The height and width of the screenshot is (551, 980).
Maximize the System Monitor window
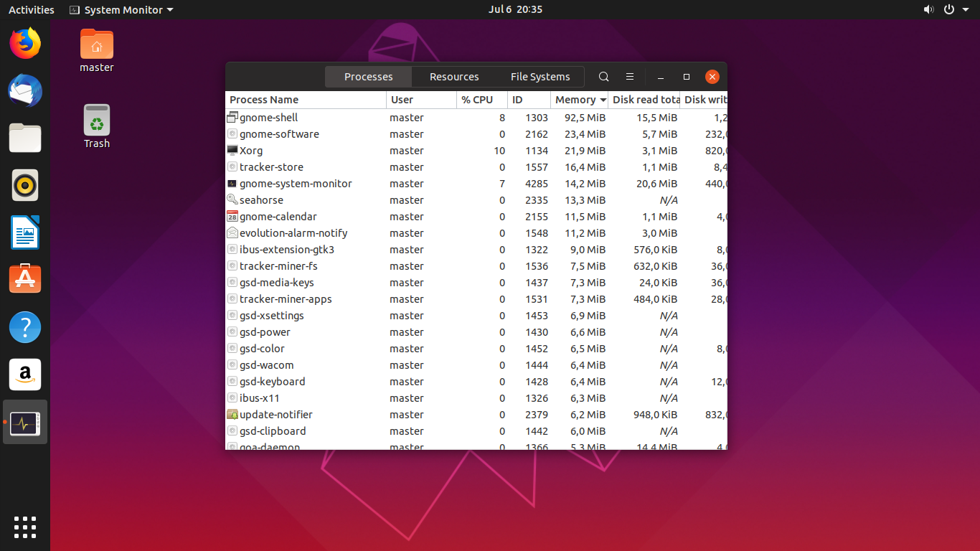tap(687, 77)
